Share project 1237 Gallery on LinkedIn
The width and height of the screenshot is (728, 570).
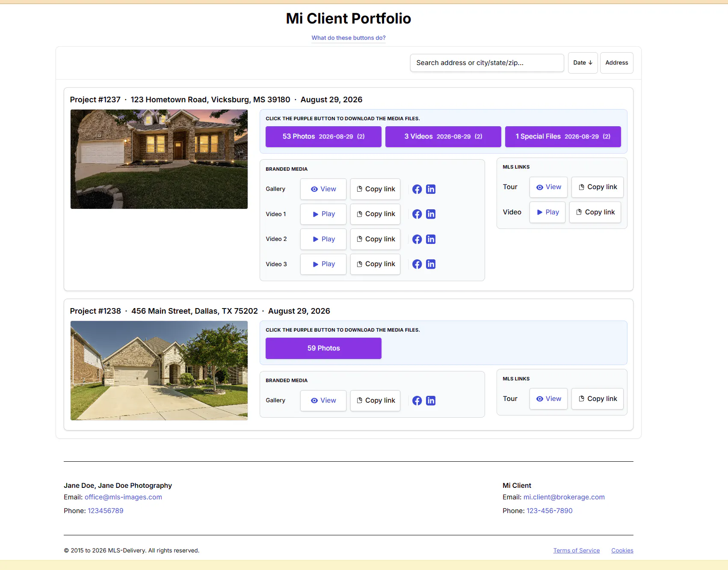tap(431, 189)
